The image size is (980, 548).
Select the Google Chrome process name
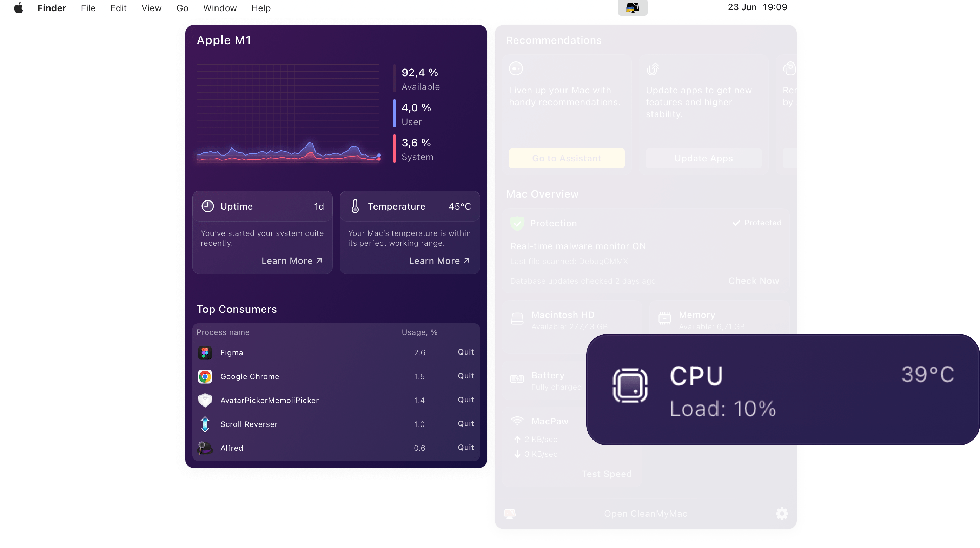click(250, 376)
